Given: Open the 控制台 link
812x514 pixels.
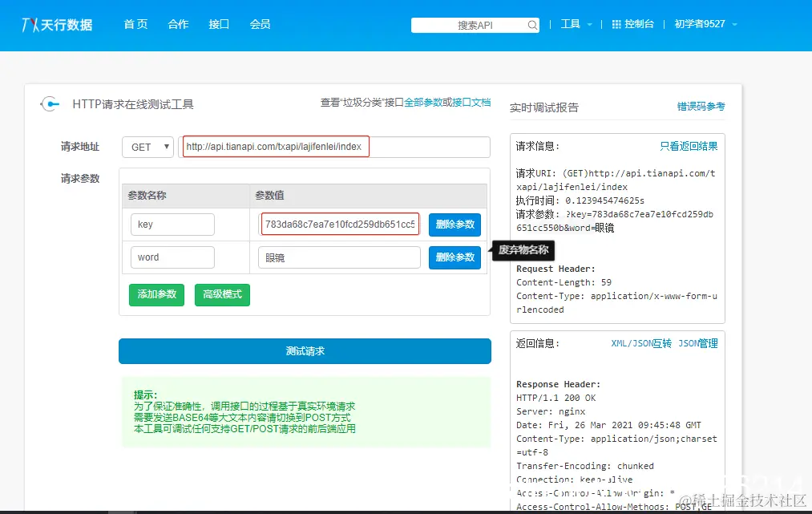Looking at the screenshot, I should tap(639, 24).
